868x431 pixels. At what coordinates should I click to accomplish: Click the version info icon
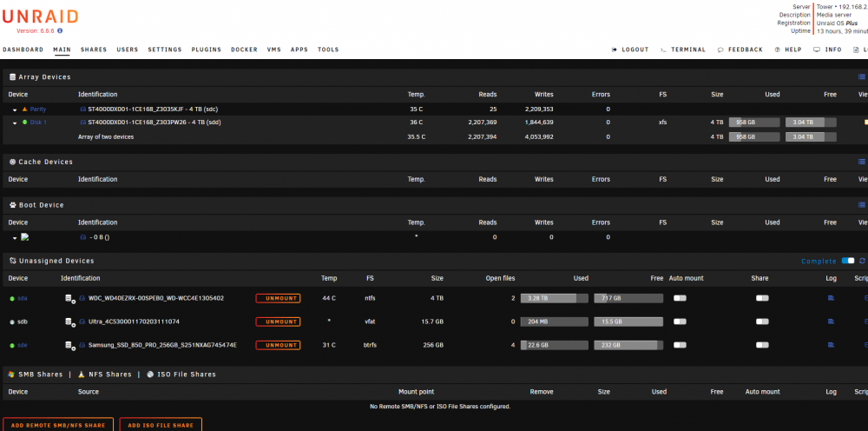coord(60,31)
